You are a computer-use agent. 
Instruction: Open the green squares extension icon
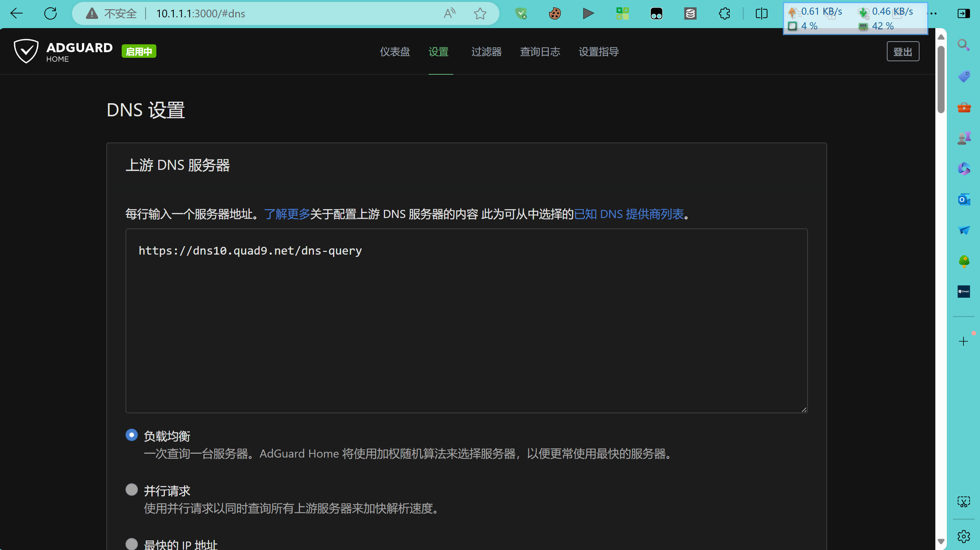622,13
